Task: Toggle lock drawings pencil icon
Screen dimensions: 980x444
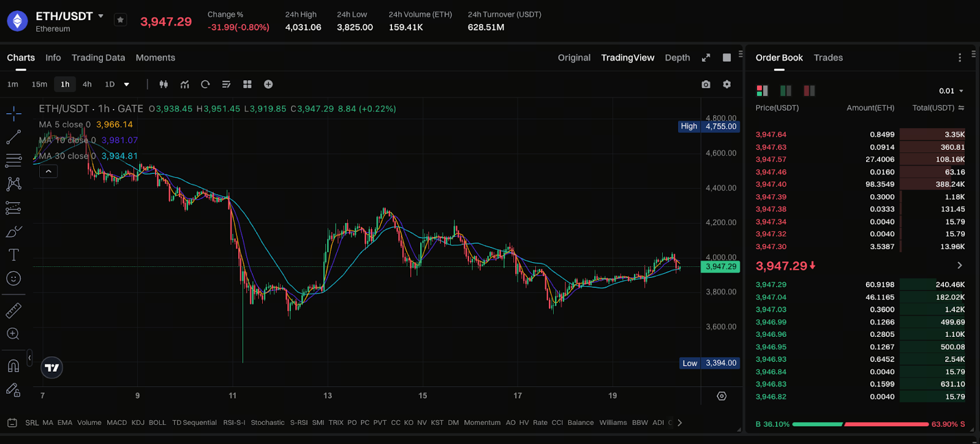Action: pos(13,389)
